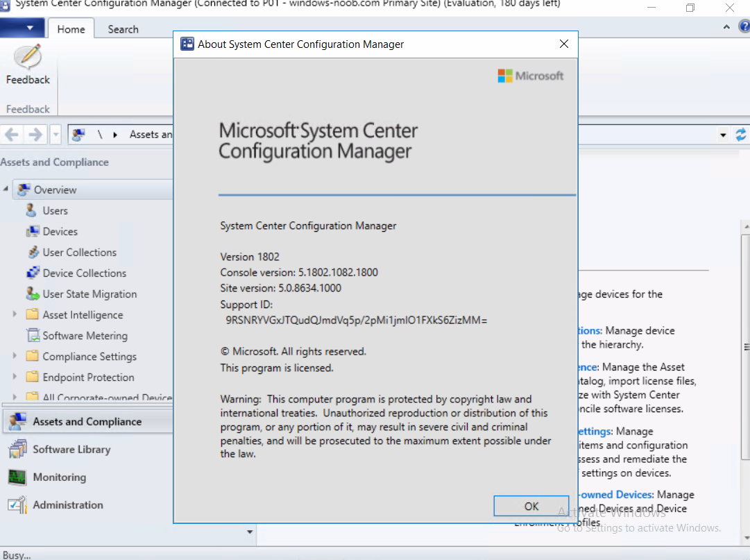The image size is (750, 560).
Task: Go forward with the navigation arrow
Action: pos(35,135)
